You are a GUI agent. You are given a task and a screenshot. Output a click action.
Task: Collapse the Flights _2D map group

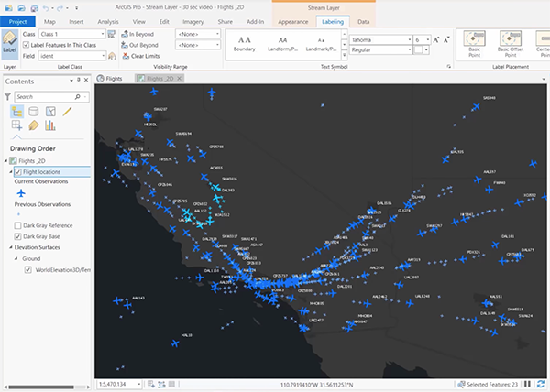tap(5, 161)
